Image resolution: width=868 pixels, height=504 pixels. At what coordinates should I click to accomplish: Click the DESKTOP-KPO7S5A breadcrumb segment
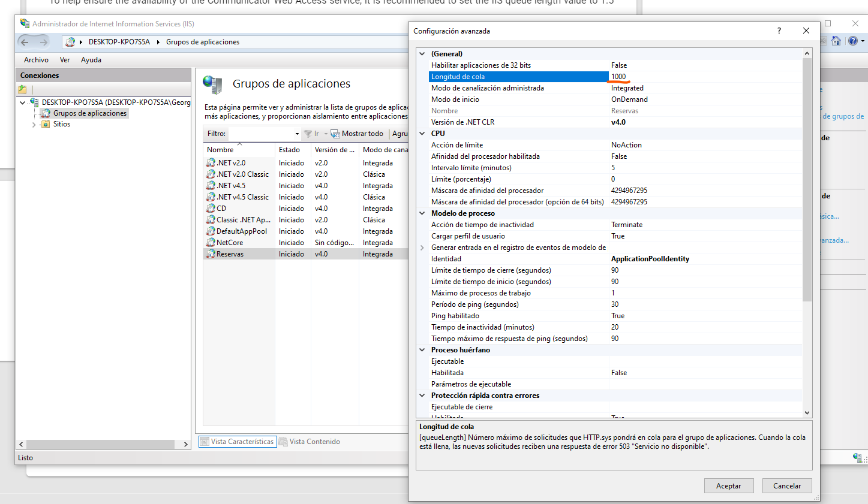point(119,42)
